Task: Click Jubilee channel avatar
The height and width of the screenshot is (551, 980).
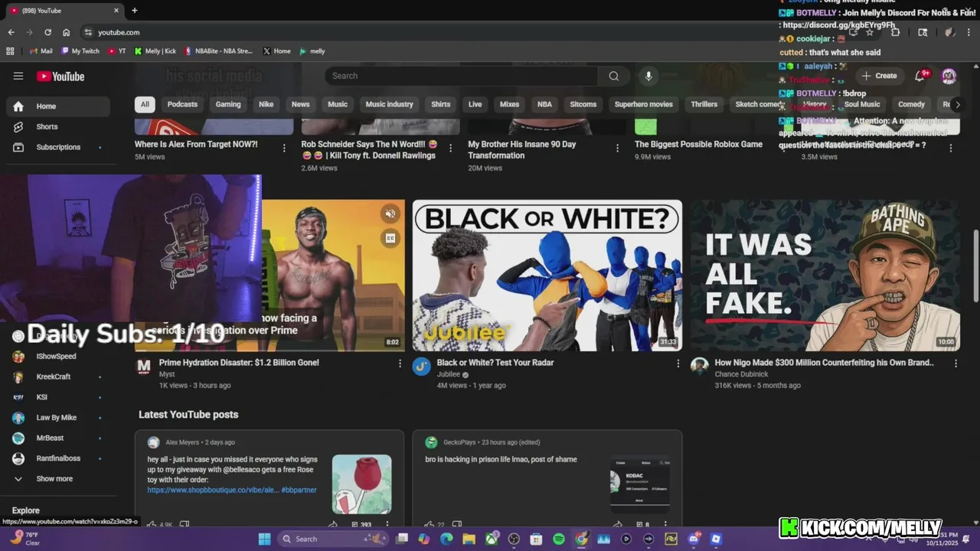Action: tap(422, 367)
